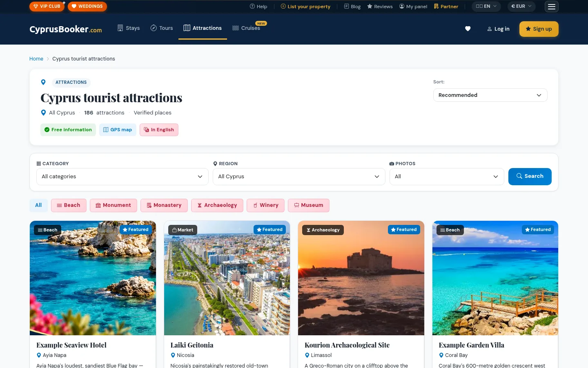
Task: Visit the Blog link
Action: tap(352, 7)
